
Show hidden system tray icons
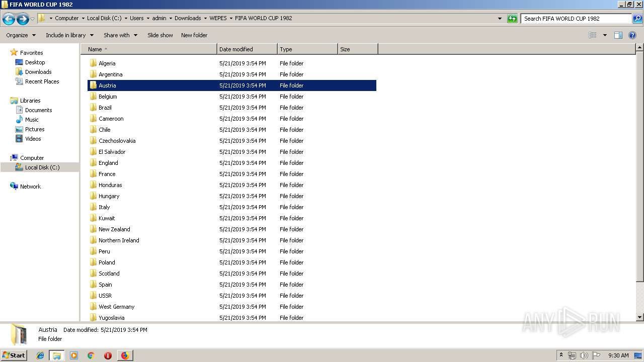tap(561, 355)
